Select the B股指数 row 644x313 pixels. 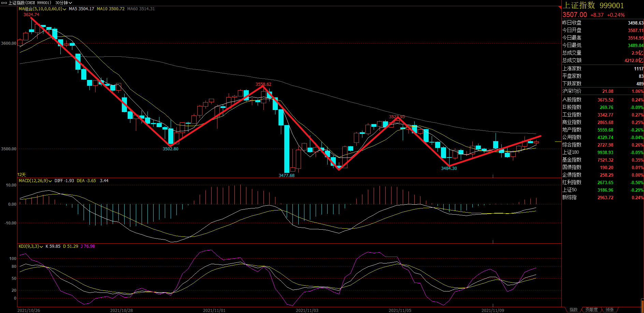coord(572,107)
